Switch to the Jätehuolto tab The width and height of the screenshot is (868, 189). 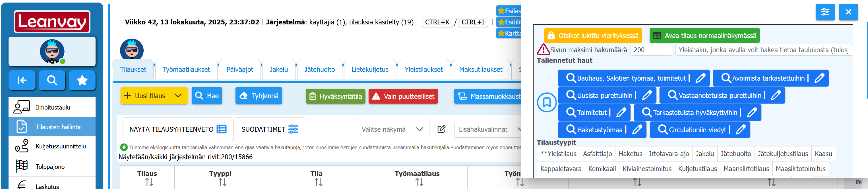tap(319, 70)
